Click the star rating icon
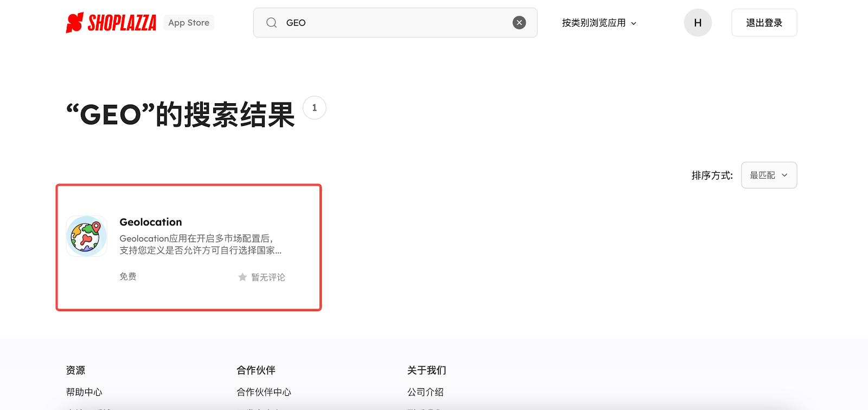Viewport: 868px width, 410px height. [242, 277]
